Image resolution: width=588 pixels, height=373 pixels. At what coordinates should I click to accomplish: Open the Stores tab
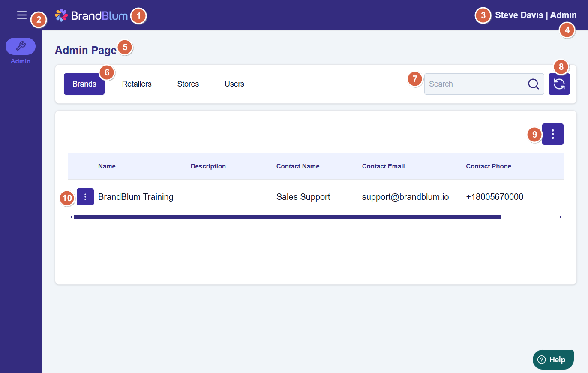pos(188,84)
